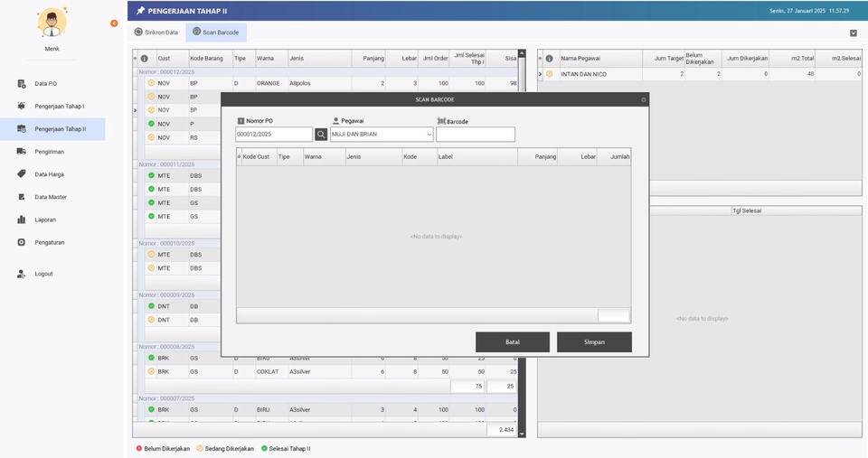Viewport: 868px width, 458px height.
Task: Open Data P.O from the sidebar
Action: (45, 83)
